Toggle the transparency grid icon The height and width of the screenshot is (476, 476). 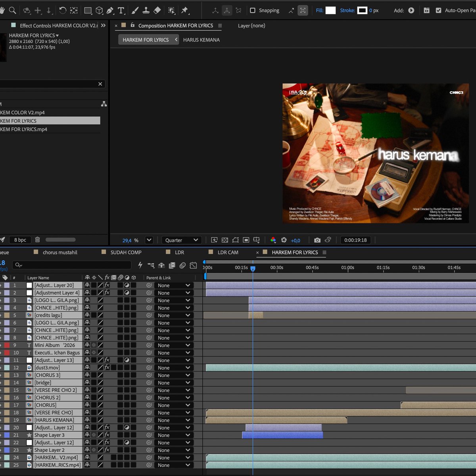[225, 240]
